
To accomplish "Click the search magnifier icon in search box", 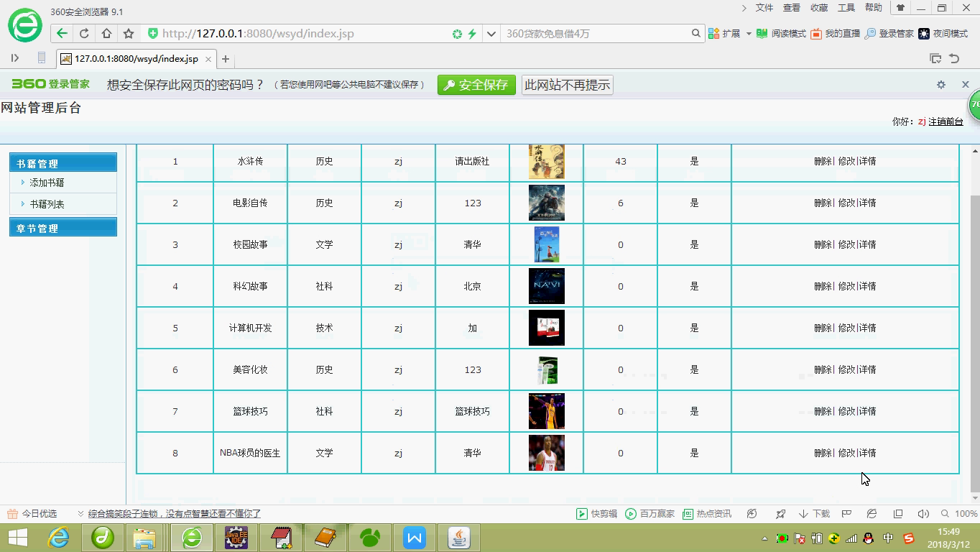I will (x=695, y=33).
